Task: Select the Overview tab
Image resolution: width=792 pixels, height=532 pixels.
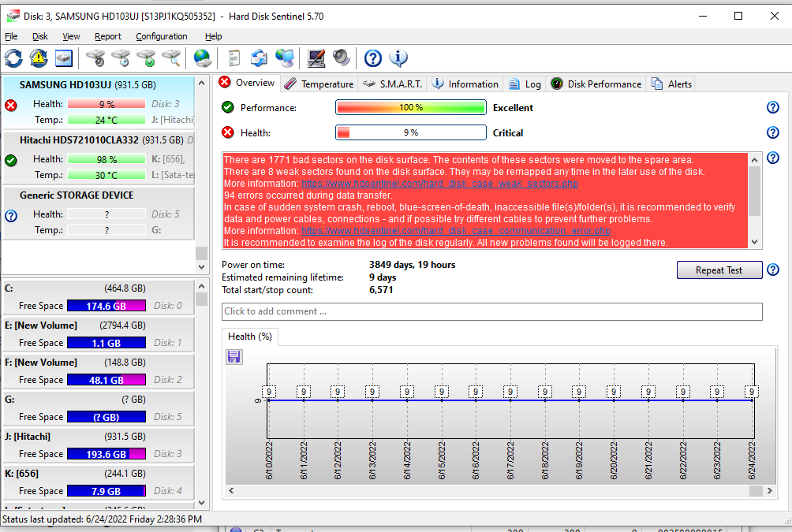Action: coord(247,83)
